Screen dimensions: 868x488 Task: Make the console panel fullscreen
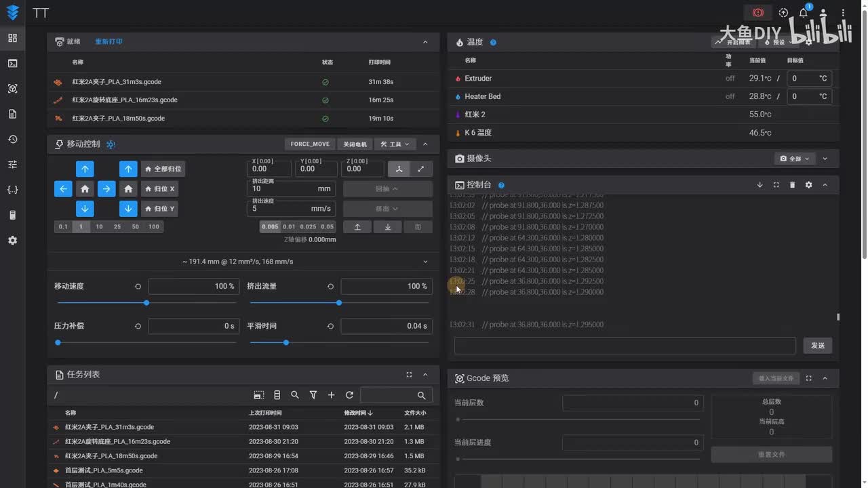point(776,185)
